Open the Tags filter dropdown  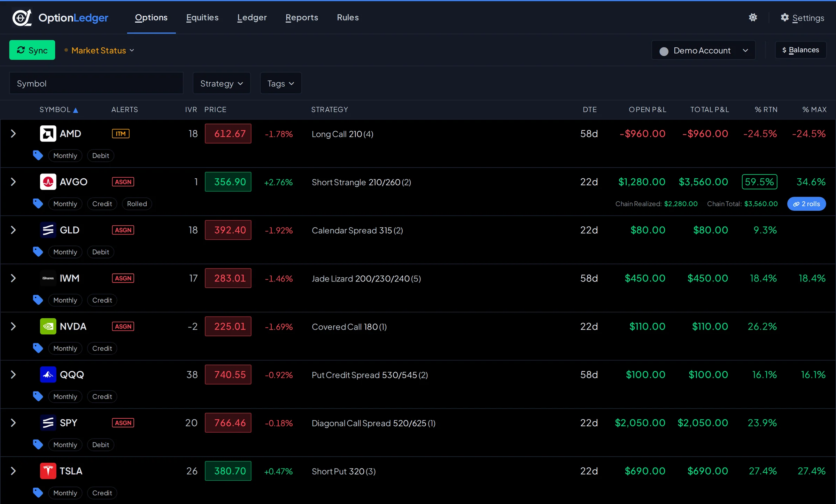coord(281,83)
